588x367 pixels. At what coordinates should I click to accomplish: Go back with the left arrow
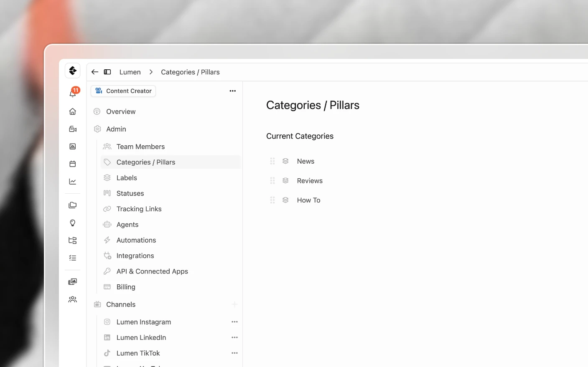(x=95, y=72)
